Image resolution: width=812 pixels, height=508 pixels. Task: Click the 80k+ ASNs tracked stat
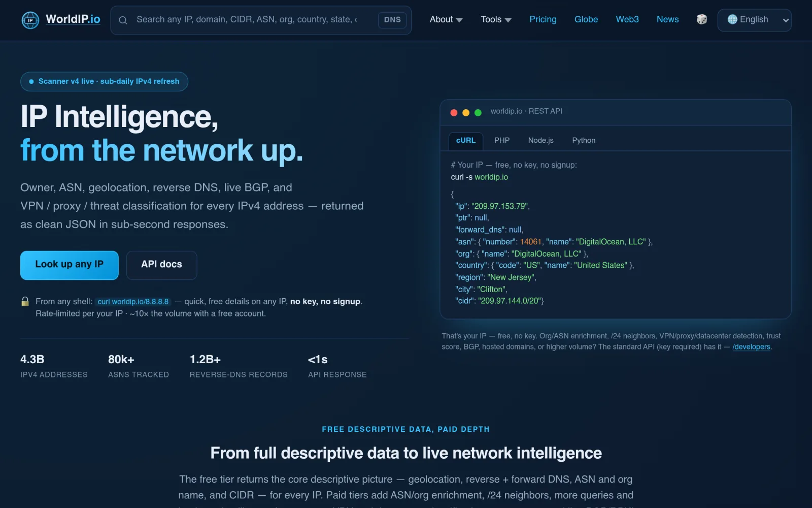click(139, 366)
